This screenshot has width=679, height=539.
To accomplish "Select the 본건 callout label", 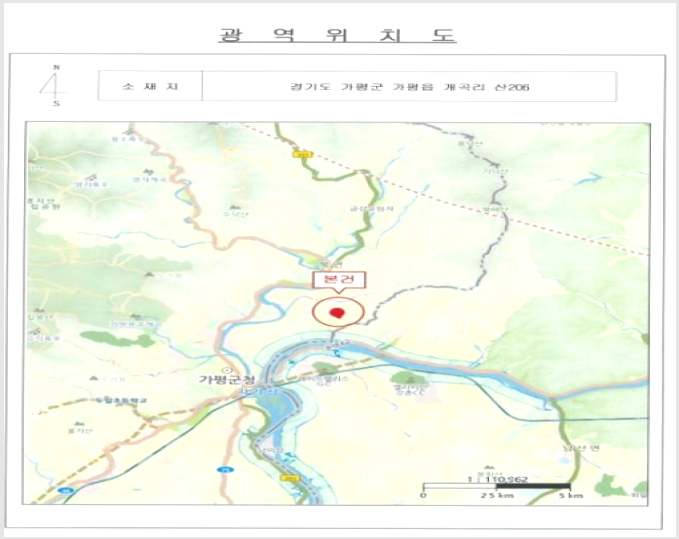I will tap(340, 280).
